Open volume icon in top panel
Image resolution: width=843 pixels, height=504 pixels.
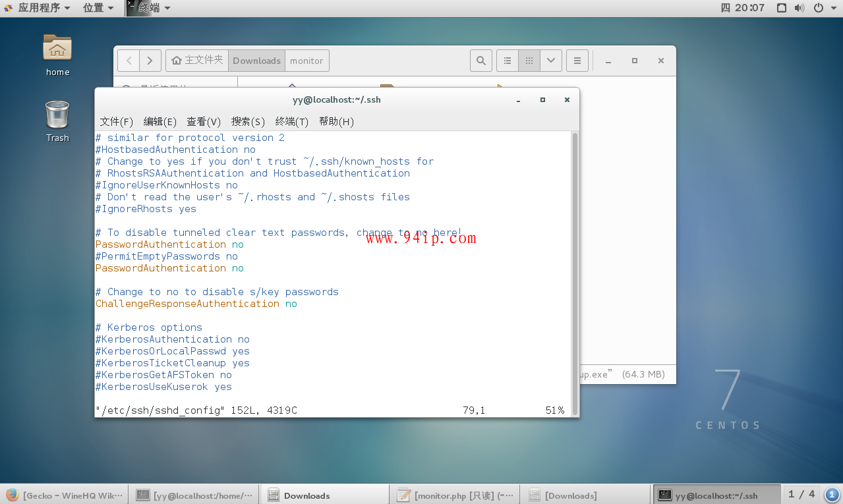(x=799, y=8)
